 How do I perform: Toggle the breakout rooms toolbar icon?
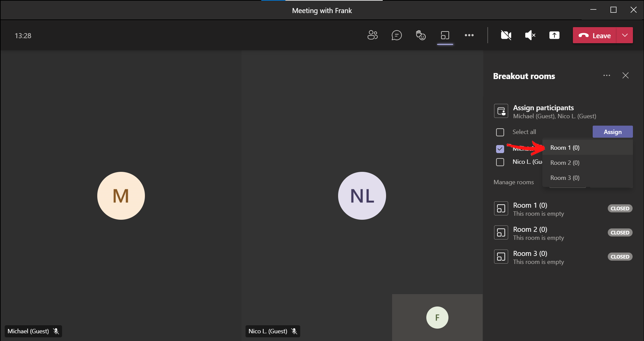[445, 35]
